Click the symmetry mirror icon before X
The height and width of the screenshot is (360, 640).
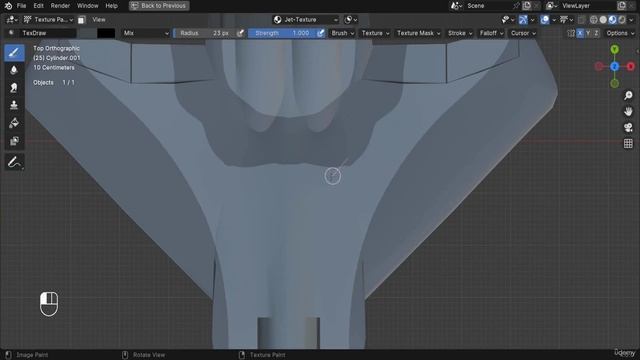[571, 33]
